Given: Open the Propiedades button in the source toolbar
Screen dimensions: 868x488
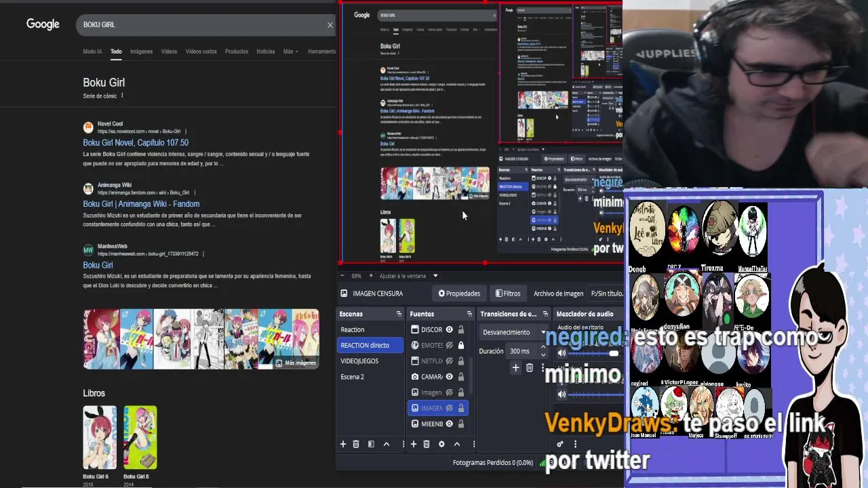Looking at the screenshot, I should click(x=459, y=293).
